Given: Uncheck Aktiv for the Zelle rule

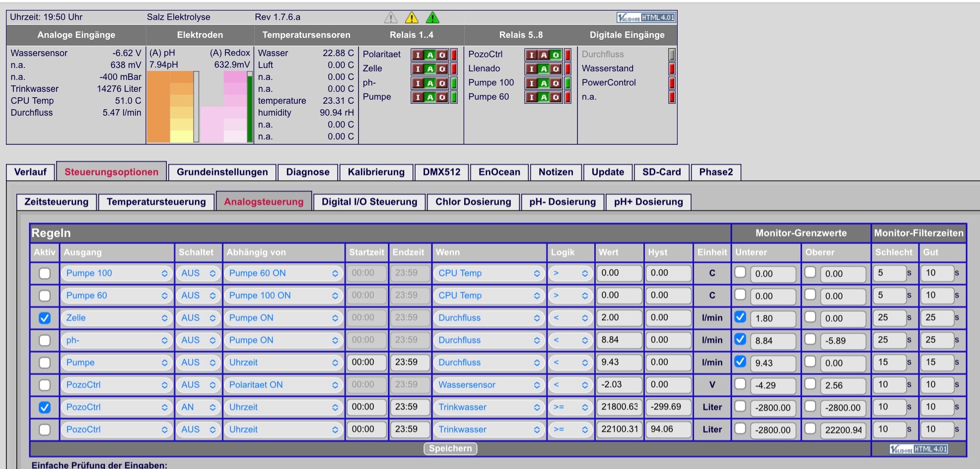Looking at the screenshot, I should (45, 318).
